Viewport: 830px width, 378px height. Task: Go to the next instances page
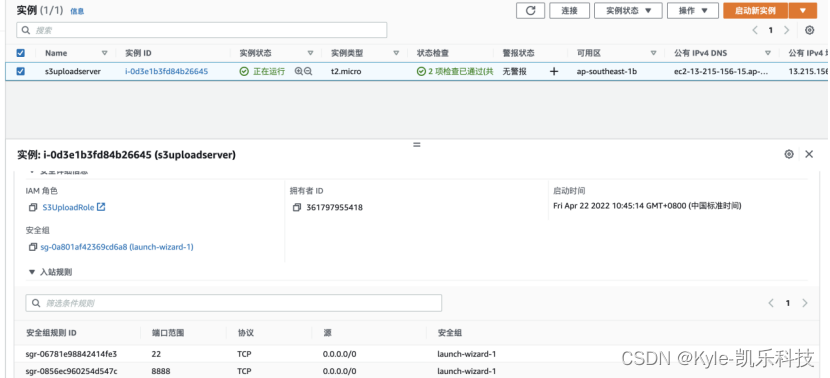coord(787,30)
